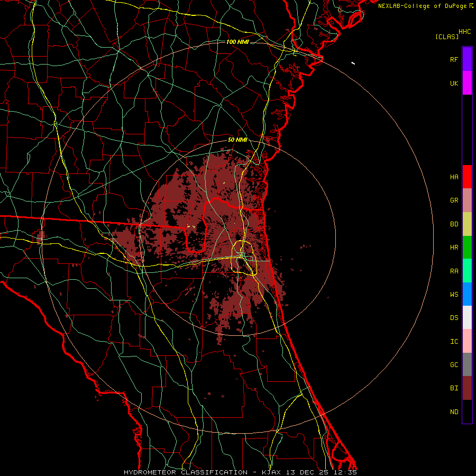
Task: Click the RA legend label
Action: (454, 271)
